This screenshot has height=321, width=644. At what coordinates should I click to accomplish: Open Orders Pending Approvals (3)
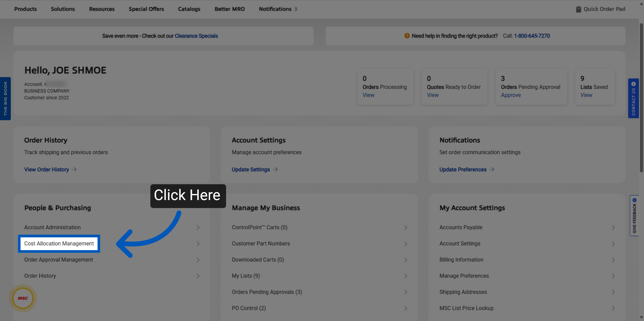(x=267, y=292)
